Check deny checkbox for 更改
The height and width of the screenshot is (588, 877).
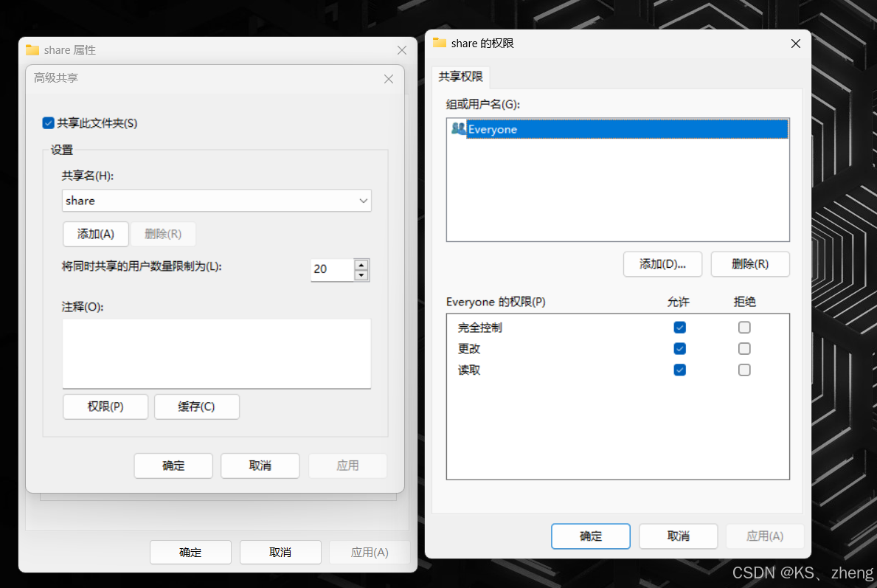click(744, 348)
